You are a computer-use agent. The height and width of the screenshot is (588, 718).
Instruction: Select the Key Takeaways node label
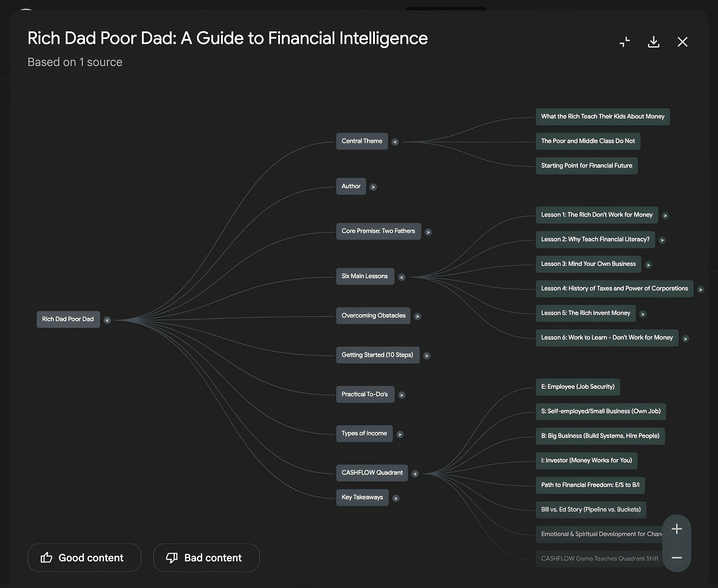tap(362, 497)
